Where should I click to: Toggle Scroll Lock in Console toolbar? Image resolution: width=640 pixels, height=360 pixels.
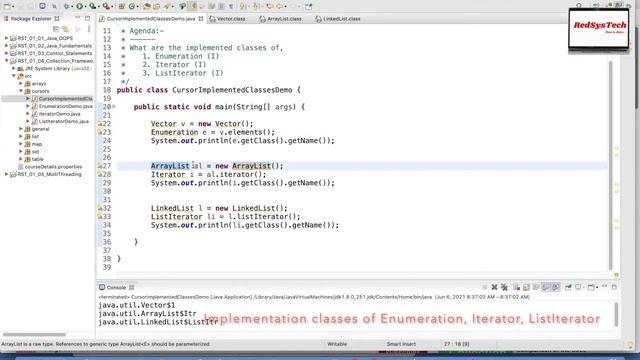526,287
